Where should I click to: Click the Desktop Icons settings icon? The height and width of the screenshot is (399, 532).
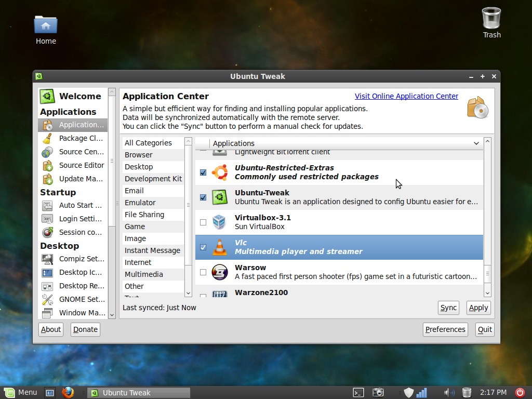[x=47, y=273]
